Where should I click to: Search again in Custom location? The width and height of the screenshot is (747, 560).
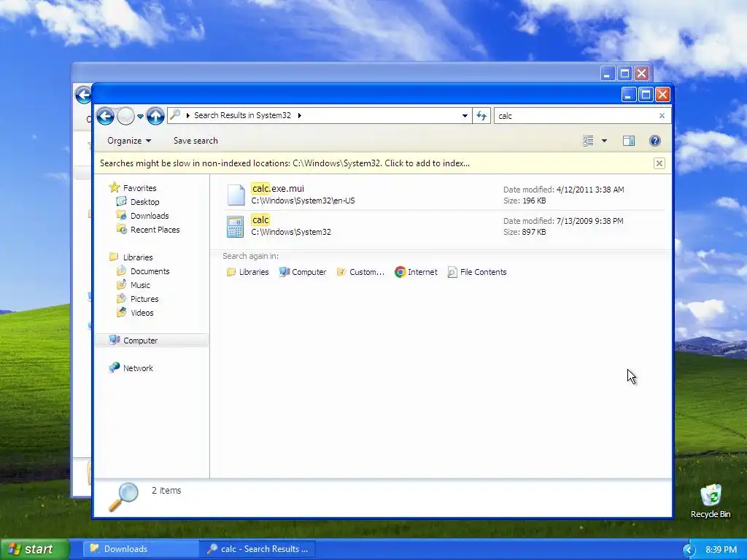(x=360, y=272)
